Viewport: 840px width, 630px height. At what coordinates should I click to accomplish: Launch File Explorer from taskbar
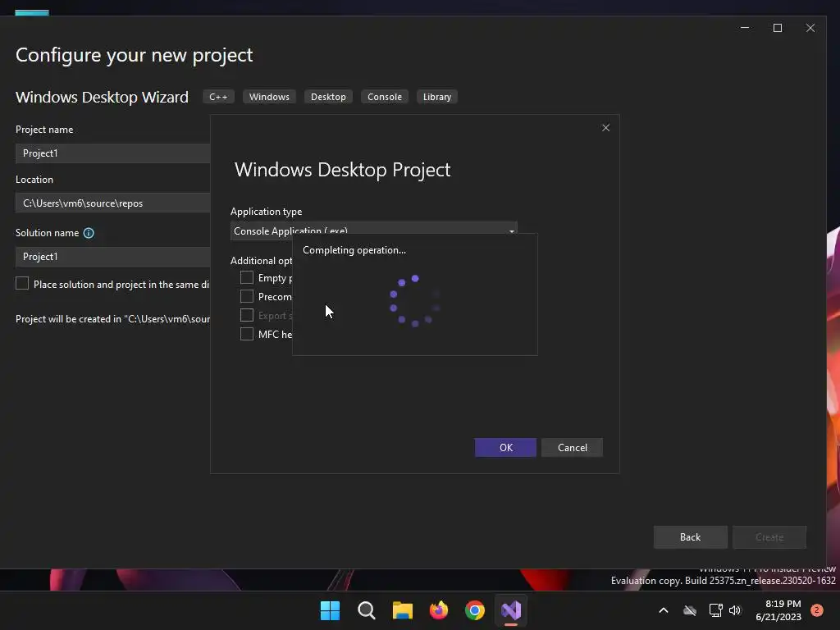pos(402,610)
